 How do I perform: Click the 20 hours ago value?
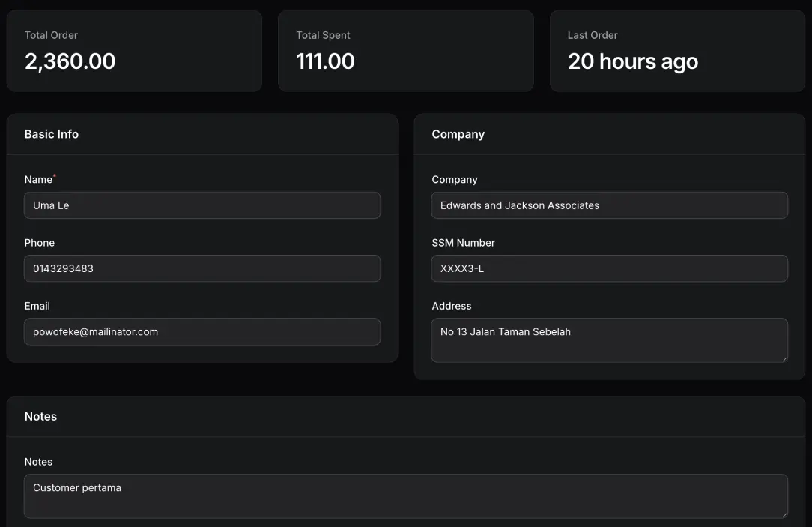(x=633, y=61)
